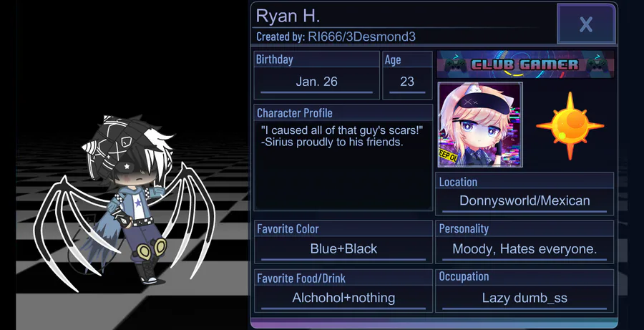Image resolution: width=644 pixels, height=330 pixels.
Task: Edit the Personality field Moody, Hates everyone
Action: [x=525, y=248]
